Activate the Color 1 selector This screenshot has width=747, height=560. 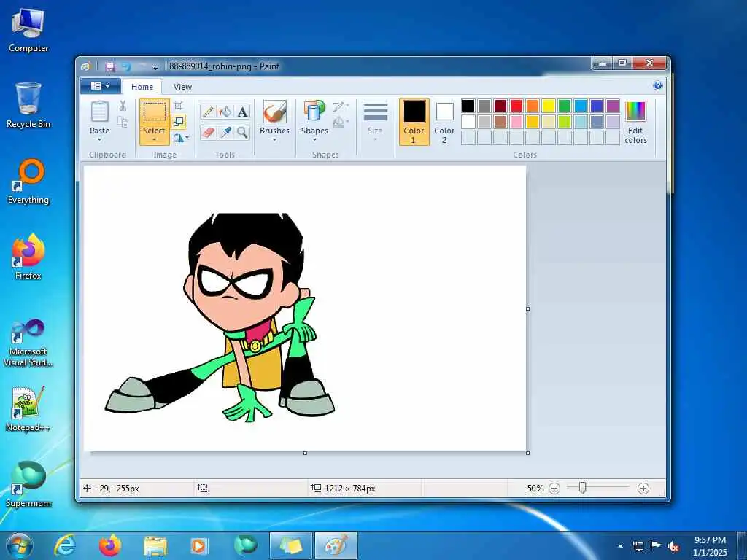pos(414,122)
